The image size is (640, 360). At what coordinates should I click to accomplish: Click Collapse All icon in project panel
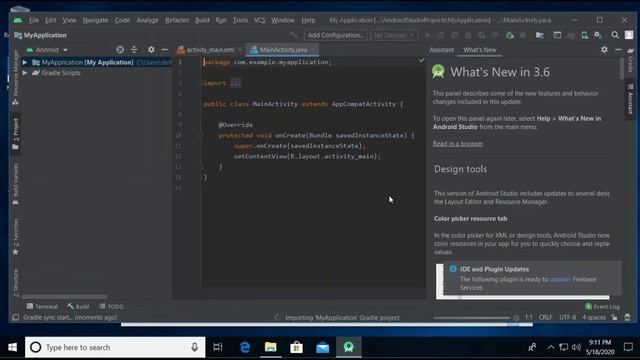pyautogui.click(x=134, y=50)
